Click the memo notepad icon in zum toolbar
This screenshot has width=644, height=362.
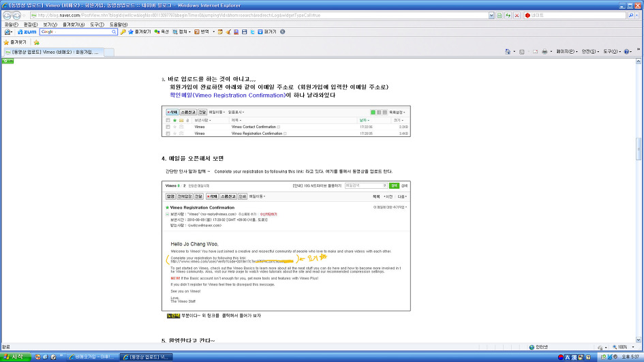coord(220,31)
